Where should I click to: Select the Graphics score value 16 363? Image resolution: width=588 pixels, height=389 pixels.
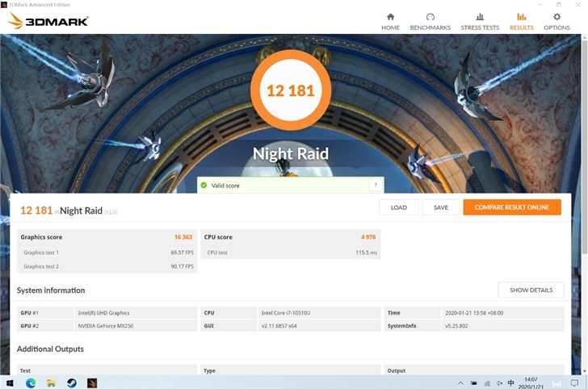click(183, 236)
